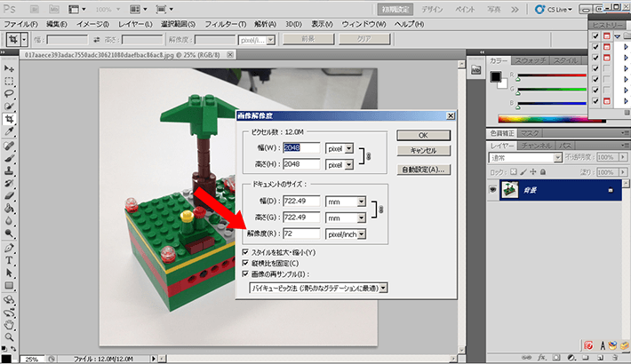Click the 自動設定(A)... button
This screenshot has height=364, width=631.
pos(423,169)
